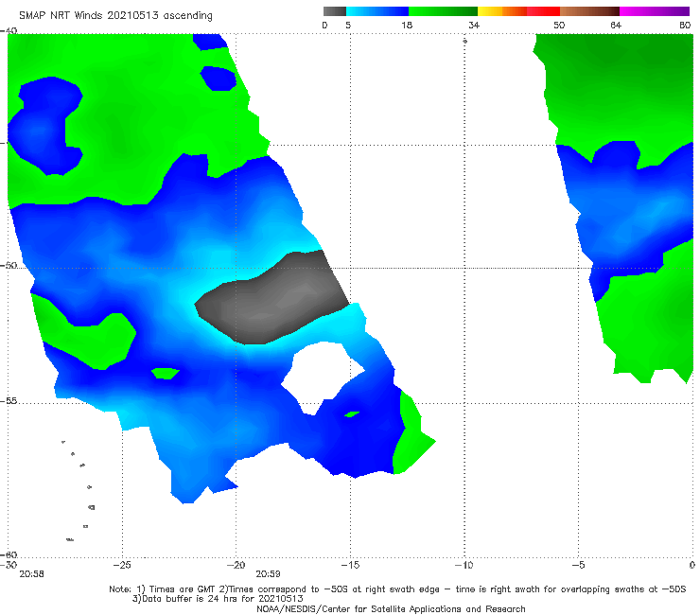700x615 pixels.
Task: Click the '-20' longitude axis label
Action: pyautogui.click(x=236, y=565)
